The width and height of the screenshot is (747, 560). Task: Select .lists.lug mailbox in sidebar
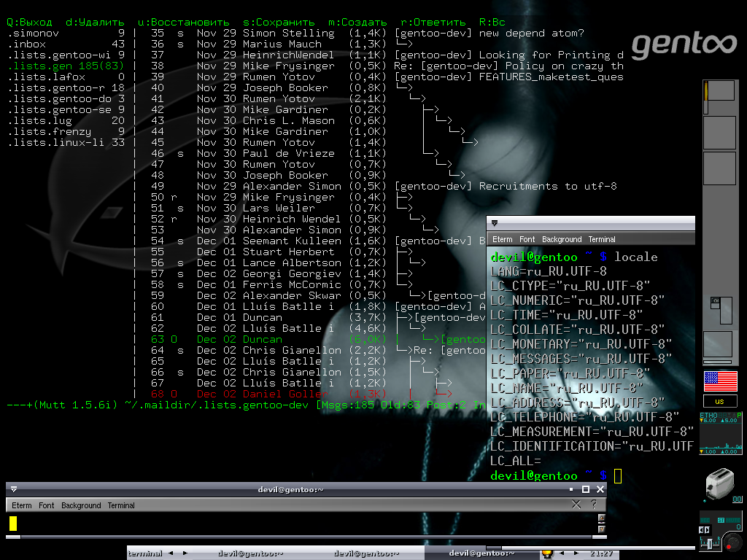coord(66,121)
